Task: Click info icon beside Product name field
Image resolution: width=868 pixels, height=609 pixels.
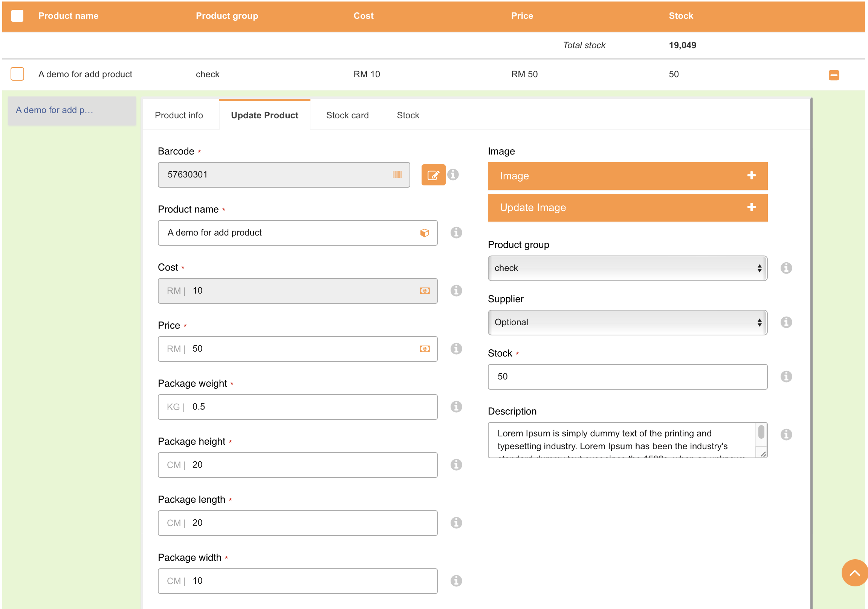Action: click(x=456, y=233)
